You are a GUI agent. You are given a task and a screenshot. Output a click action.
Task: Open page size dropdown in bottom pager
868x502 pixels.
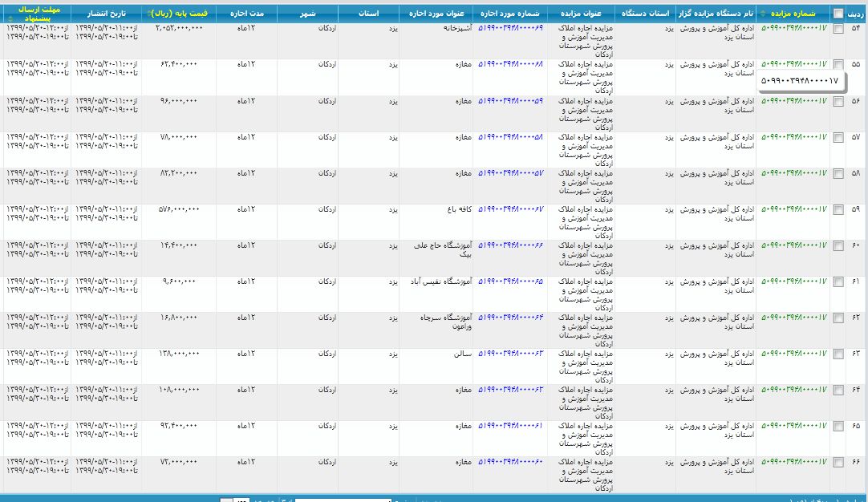coord(241,500)
